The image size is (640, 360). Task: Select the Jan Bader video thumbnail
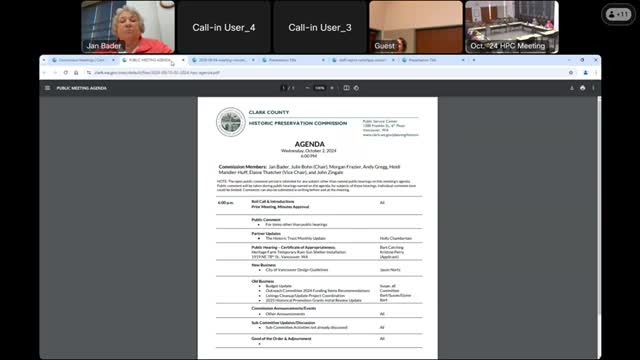(128, 27)
